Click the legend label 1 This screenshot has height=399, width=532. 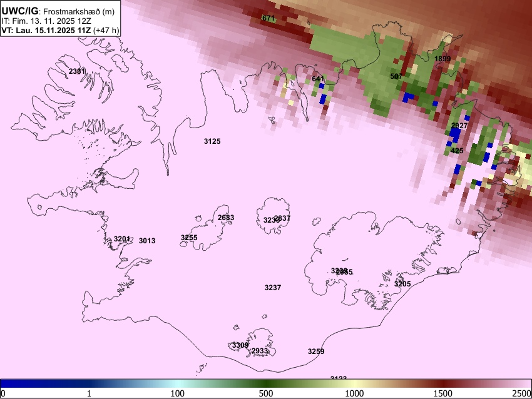[89, 393]
